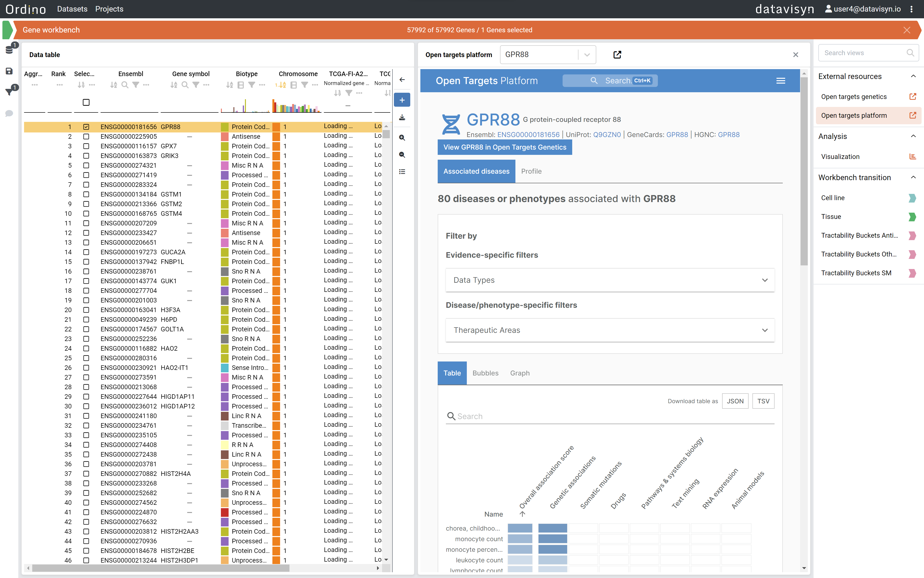Click the zoom out icon in table toolbar

click(402, 154)
